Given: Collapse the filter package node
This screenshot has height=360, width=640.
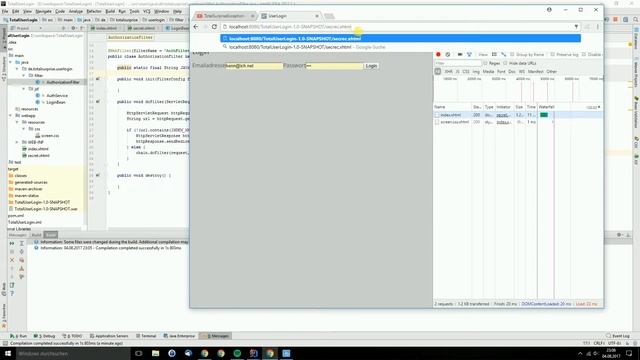Looking at the screenshot, I should (24, 76).
